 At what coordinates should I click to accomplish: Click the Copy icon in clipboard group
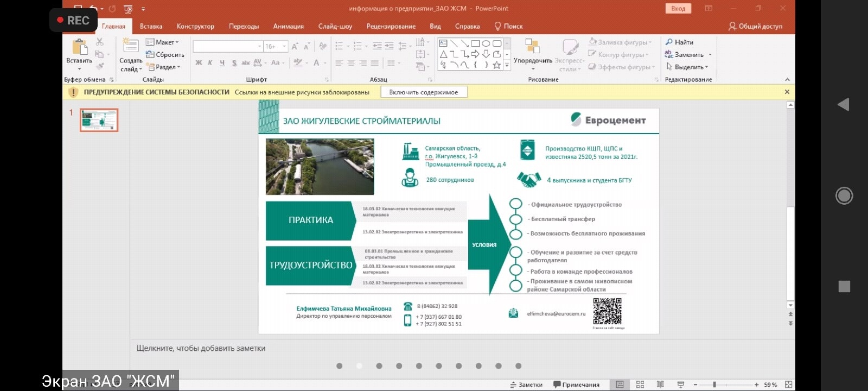point(99,54)
